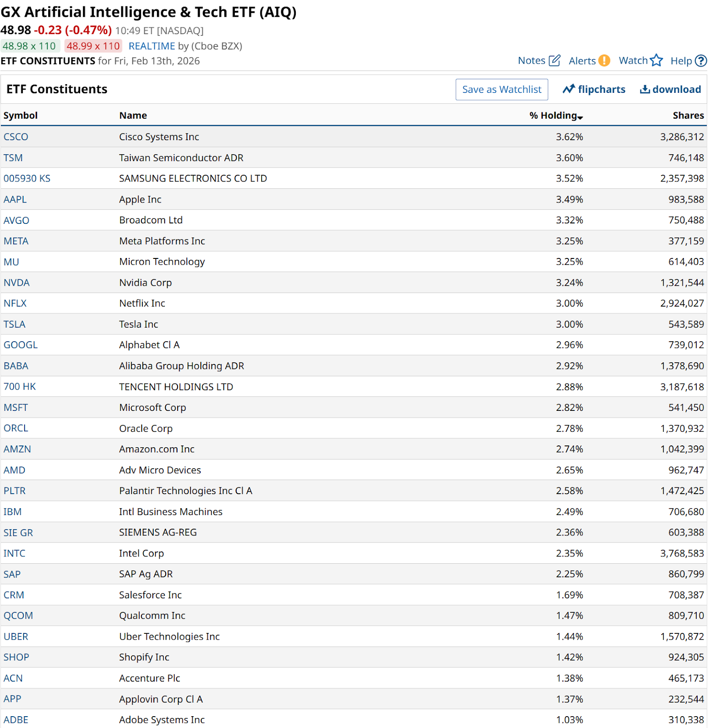Open the ORCL symbol link
709x728 pixels.
click(x=16, y=428)
